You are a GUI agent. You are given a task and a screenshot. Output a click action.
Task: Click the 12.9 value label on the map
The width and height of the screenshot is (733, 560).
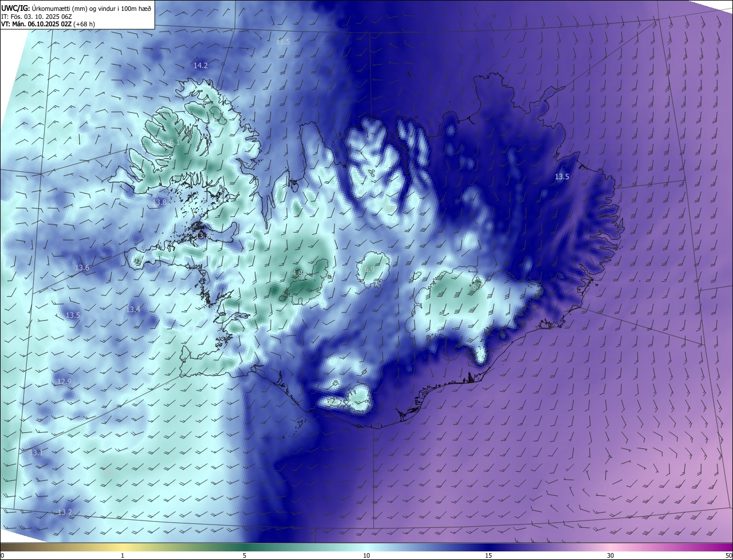pyautogui.click(x=64, y=382)
